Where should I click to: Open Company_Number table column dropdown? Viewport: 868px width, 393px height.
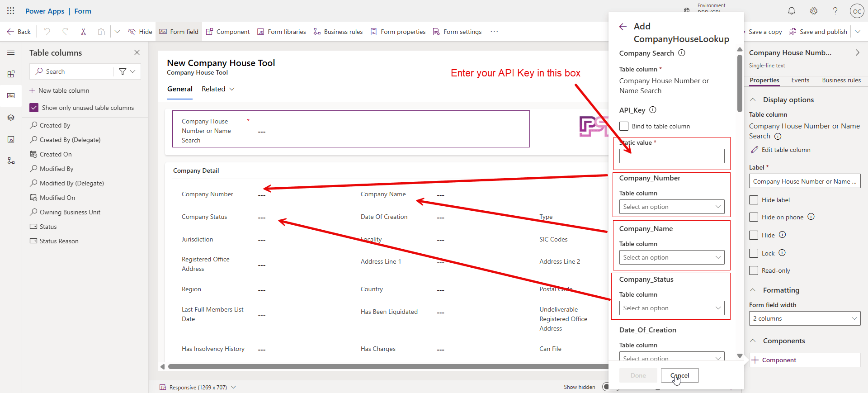pos(672,207)
